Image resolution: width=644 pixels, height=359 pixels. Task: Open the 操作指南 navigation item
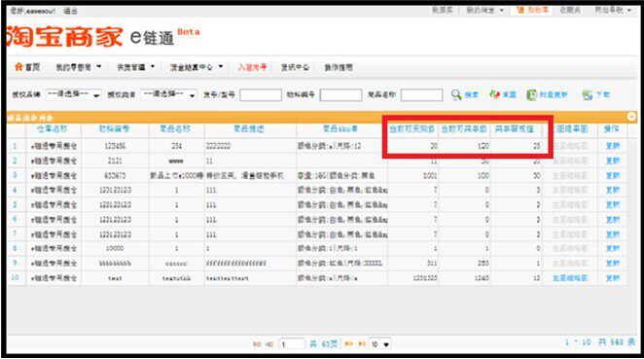(339, 67)
